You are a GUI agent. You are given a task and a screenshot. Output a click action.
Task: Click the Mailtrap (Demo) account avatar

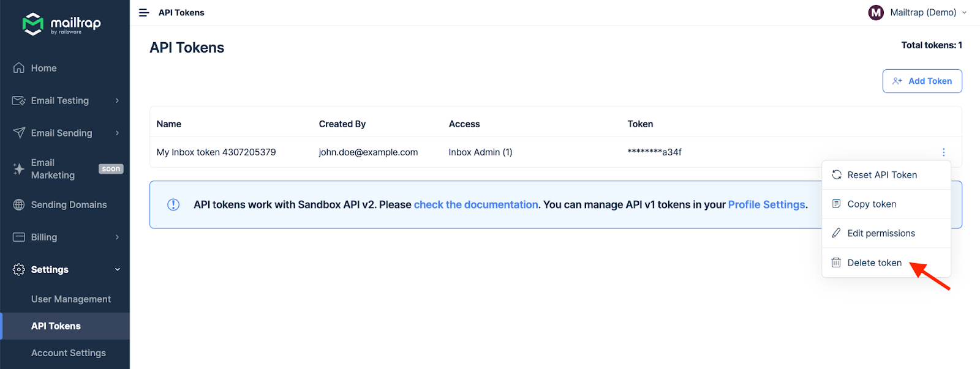[x=876, y=13]
